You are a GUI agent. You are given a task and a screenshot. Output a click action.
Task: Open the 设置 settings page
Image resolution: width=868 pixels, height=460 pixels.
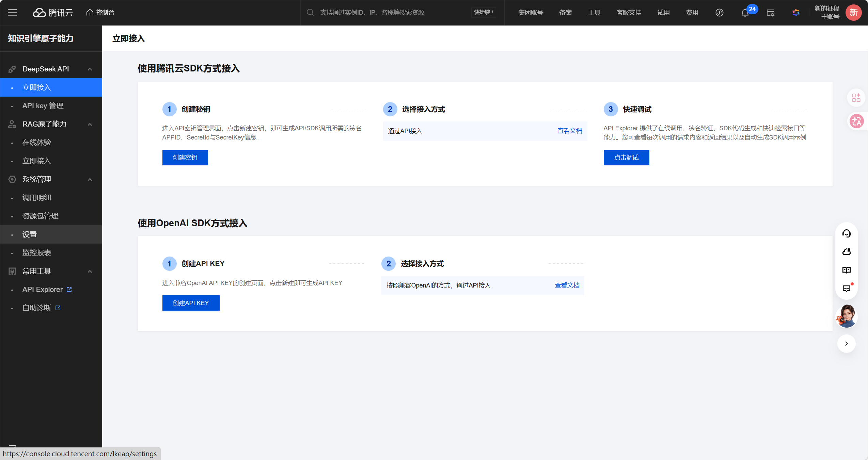(51, 234)
